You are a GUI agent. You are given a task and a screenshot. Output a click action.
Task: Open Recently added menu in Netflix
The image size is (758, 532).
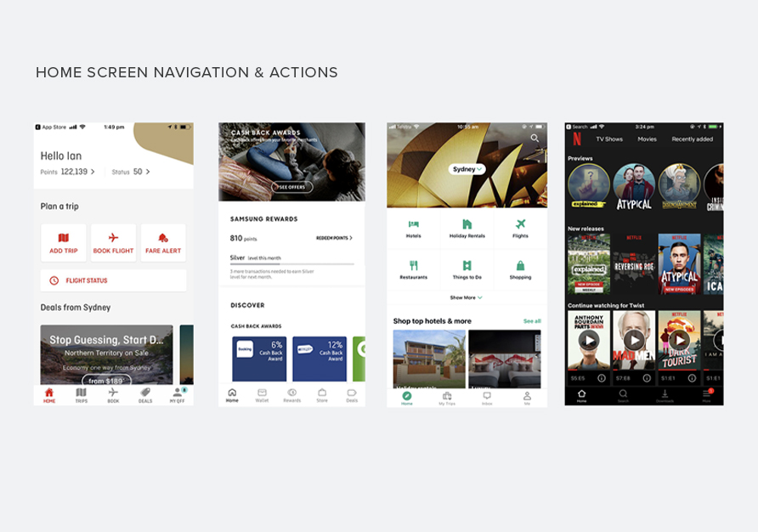click(x=693, y=139)
